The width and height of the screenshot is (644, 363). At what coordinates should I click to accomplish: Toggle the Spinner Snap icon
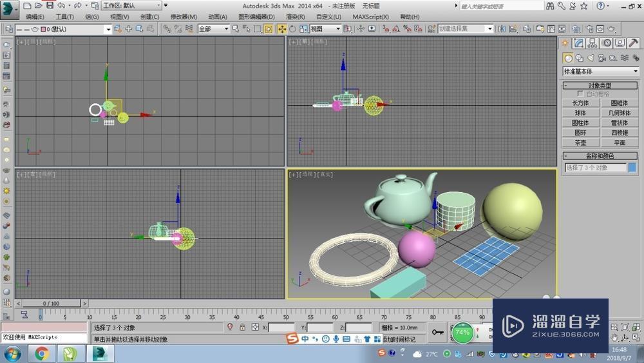[418, 29]
